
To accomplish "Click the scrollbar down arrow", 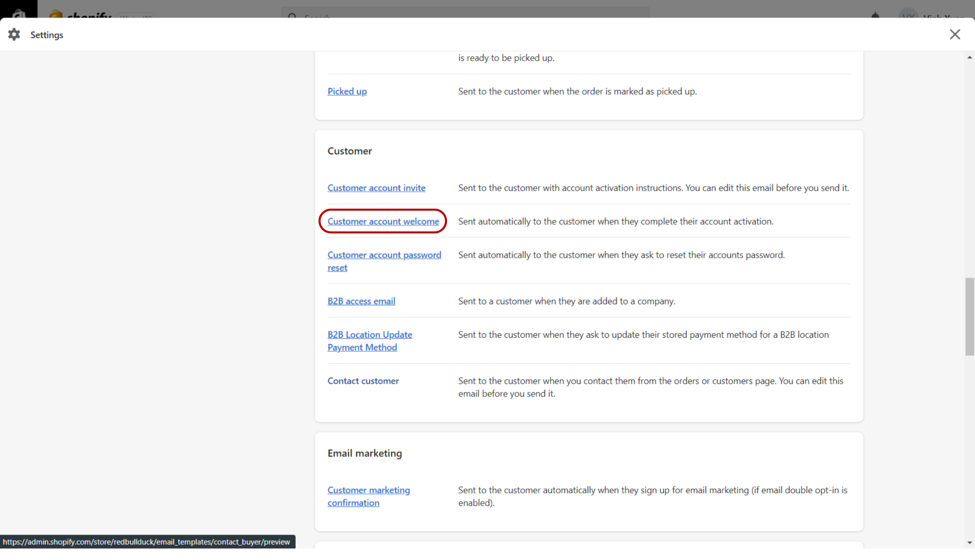I will [969, 542].
